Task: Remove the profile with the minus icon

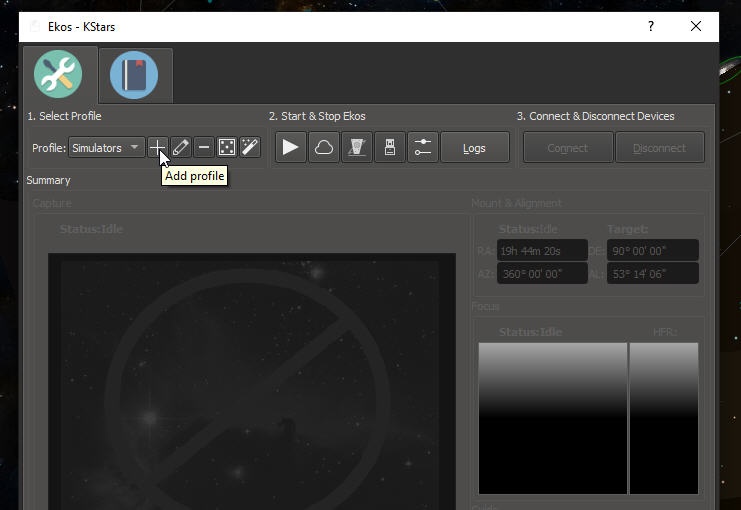Action: click(204, 148)
